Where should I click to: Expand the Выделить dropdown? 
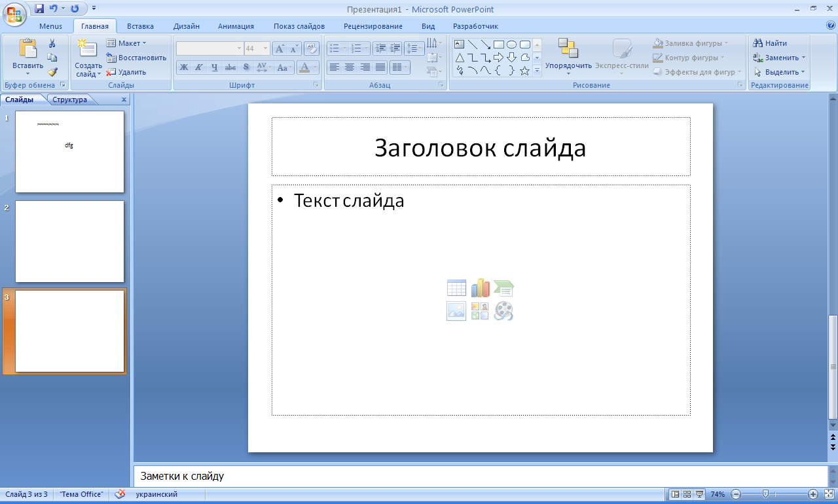(x=780, y=72)
